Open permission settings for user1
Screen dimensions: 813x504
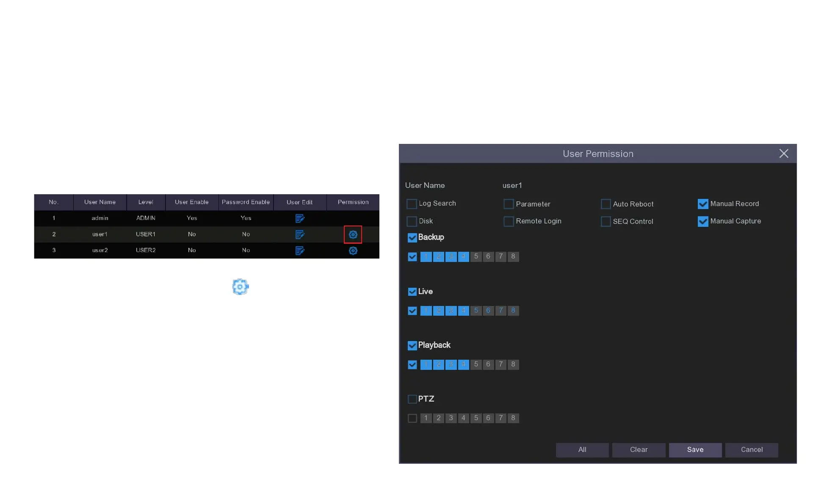click(353, 234)
